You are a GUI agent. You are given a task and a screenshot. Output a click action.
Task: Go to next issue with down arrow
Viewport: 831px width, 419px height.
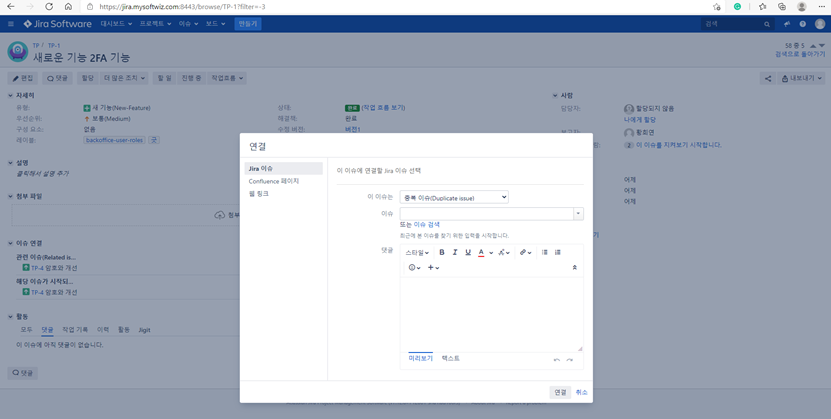[x=821, y=46]
